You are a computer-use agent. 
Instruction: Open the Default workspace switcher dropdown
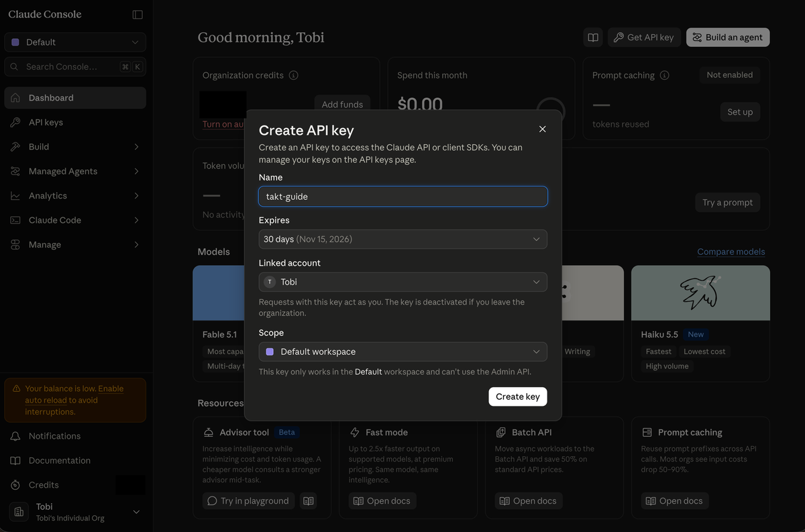pyautogui.click(x=75, y=42)
